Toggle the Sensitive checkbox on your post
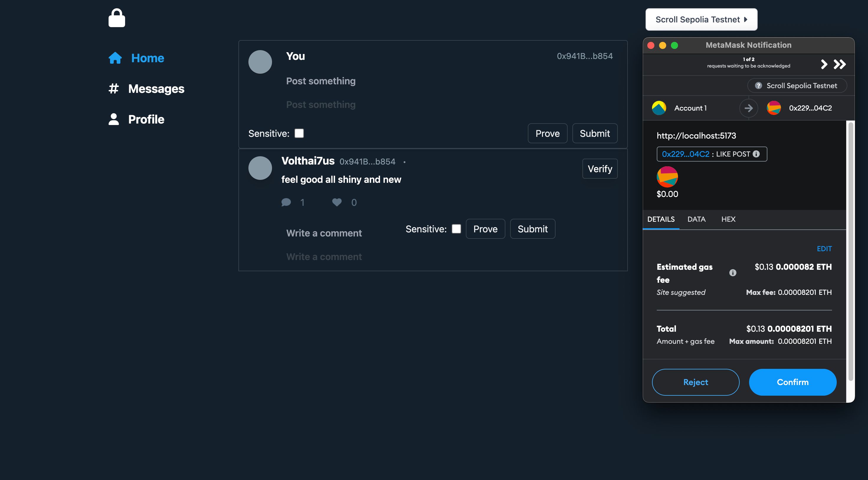The width and height of the screenshot is (868, 480). coord(299,133)
